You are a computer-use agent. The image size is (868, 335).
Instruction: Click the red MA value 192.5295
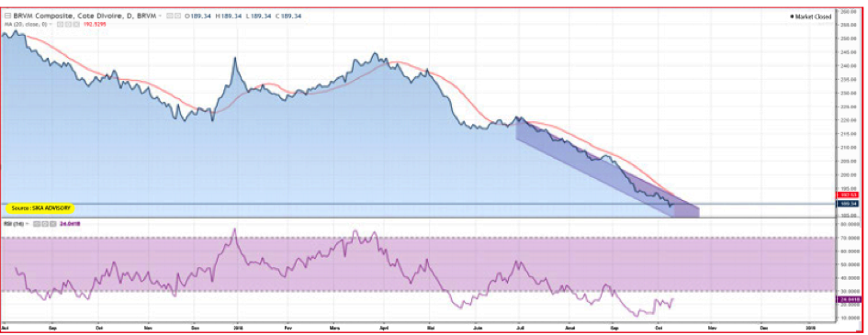(95, 25)
